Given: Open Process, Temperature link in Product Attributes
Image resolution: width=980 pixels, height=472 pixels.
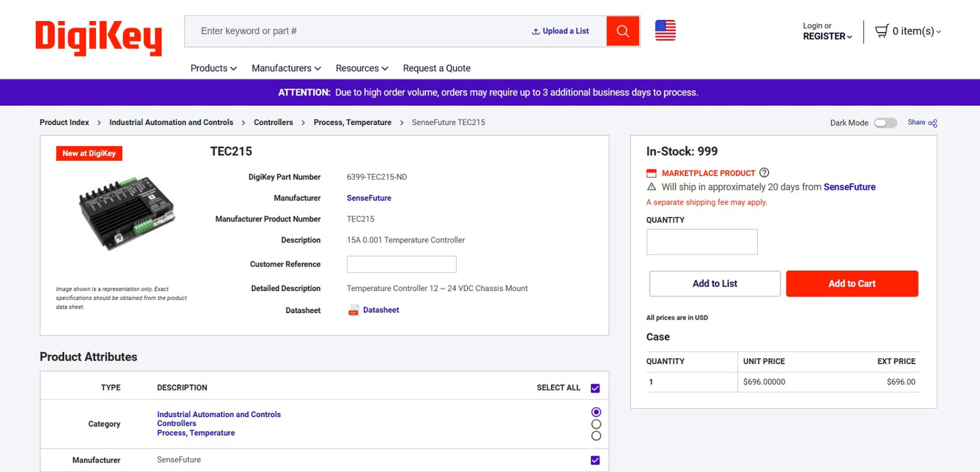Looking at the screenshot, I should pyautogui.click(x=196, y=433).
